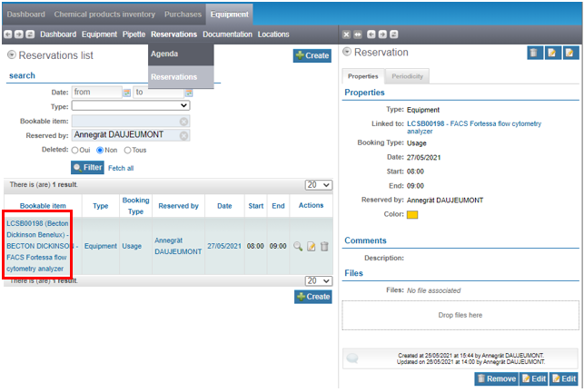
Task: Choose Agenda from the Reservations menu
Action: [x=165, y=54]
